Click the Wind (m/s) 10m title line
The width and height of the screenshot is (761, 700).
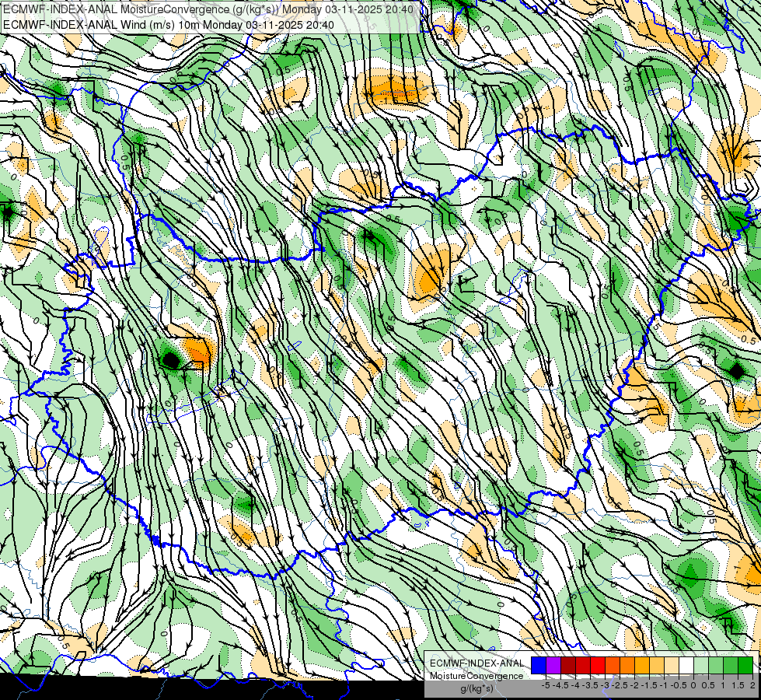168,24
